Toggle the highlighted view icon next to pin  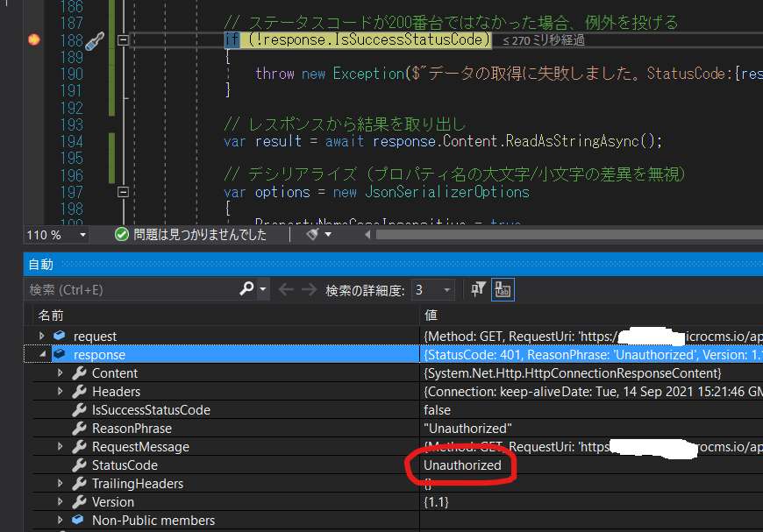503,290
